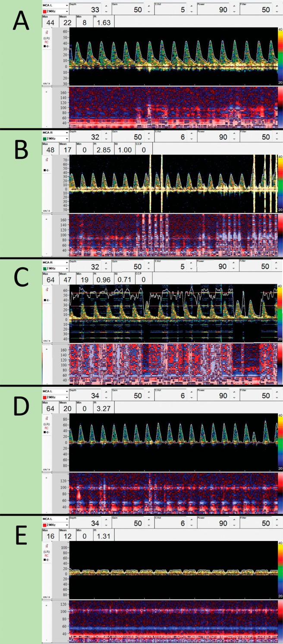Decrease S.Vol with down arrow in panel C
This screenshot has height=644, width=283.
click(x=192, y=269)
